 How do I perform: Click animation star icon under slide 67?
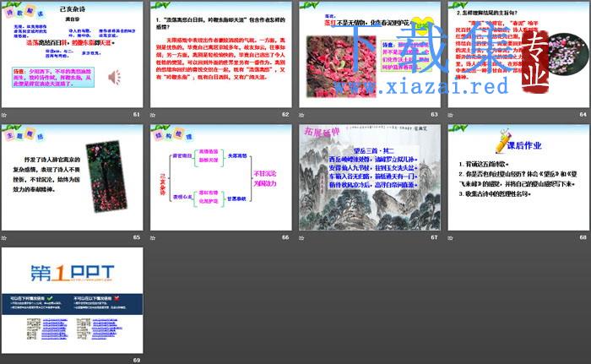point(301,237)
